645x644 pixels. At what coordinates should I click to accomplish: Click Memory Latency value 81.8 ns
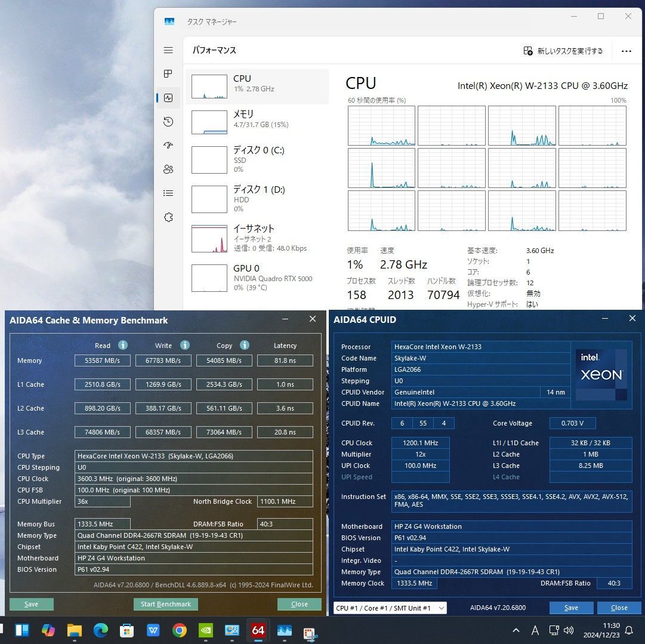(285, 360)
